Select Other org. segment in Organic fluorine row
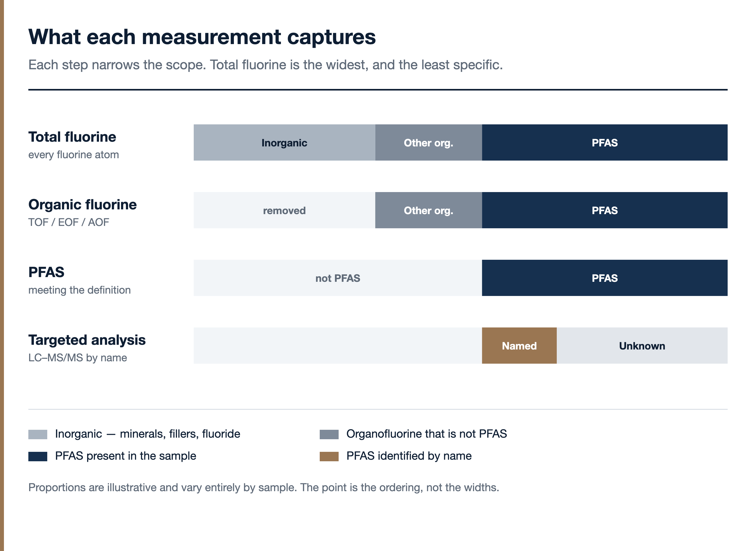The image size is (756, 551). 428,210
